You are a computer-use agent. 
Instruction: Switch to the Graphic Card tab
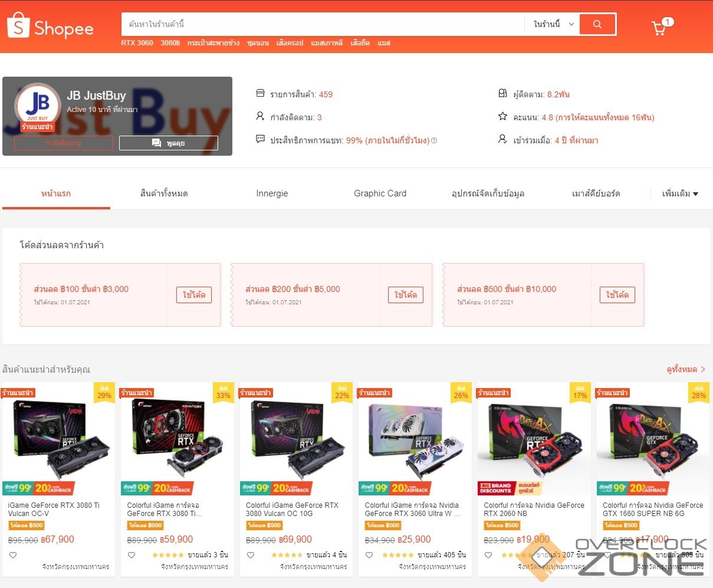pyautogui.click(x=380, y=193)
